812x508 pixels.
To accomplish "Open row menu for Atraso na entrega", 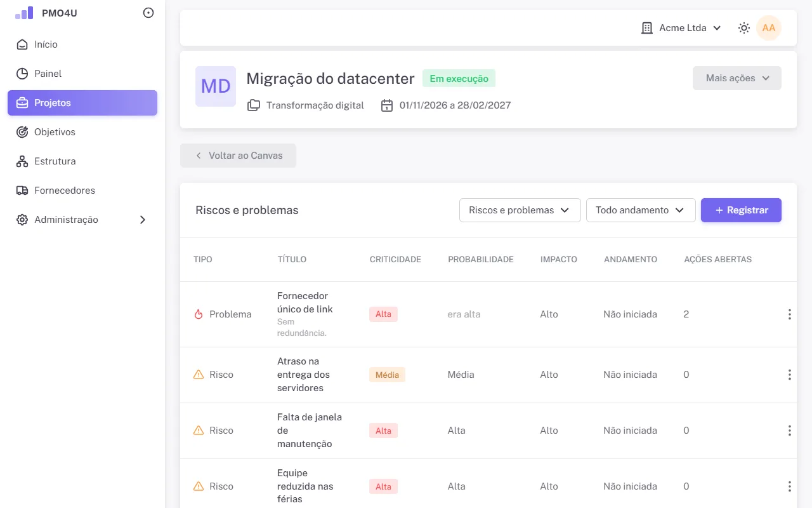I will (789, 375).
